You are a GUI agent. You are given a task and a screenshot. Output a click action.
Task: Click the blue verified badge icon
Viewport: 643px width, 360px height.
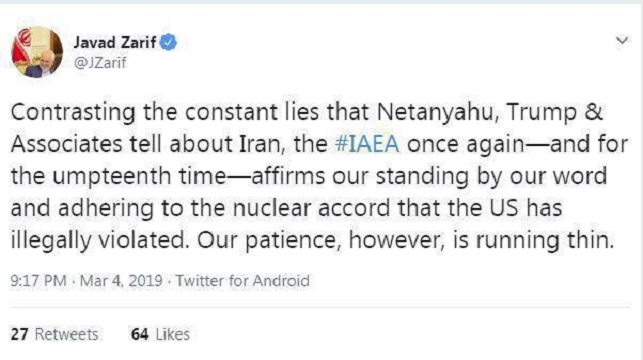point(168,42)
